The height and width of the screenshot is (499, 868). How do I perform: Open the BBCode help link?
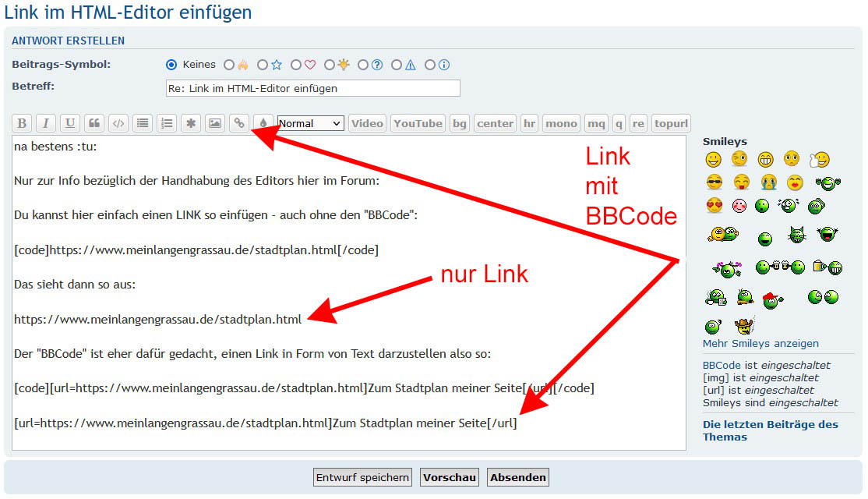722,366
